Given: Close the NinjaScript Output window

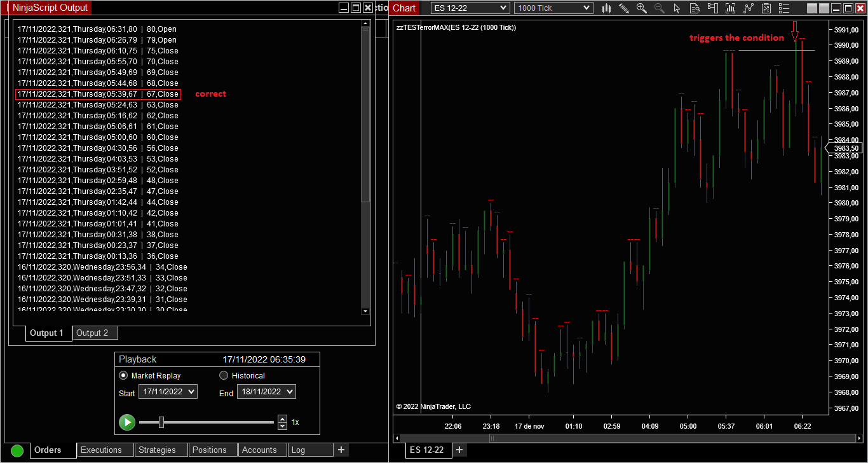Looking at the screenshot, I should click(368, 8).
